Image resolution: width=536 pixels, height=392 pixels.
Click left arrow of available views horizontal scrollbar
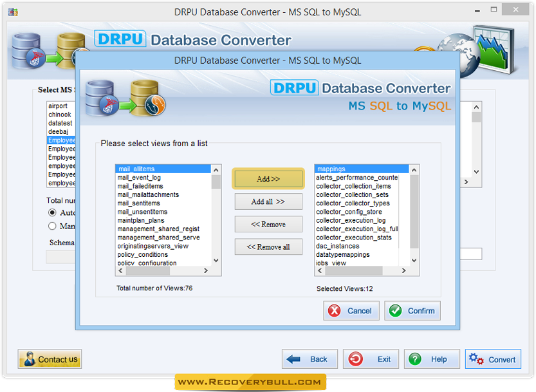coord(120,270)
